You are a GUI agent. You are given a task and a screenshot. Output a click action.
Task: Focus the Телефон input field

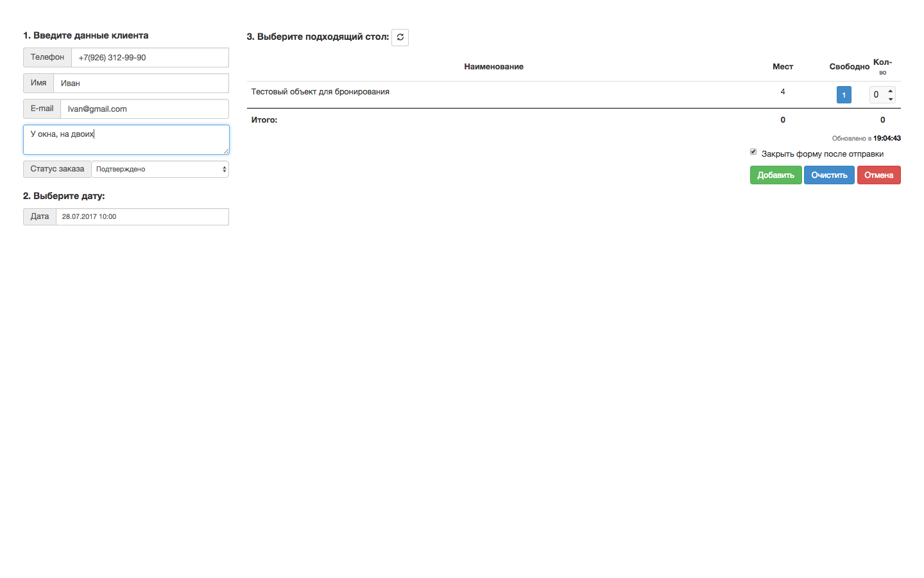pyautogui.click(x=150, y=57)
